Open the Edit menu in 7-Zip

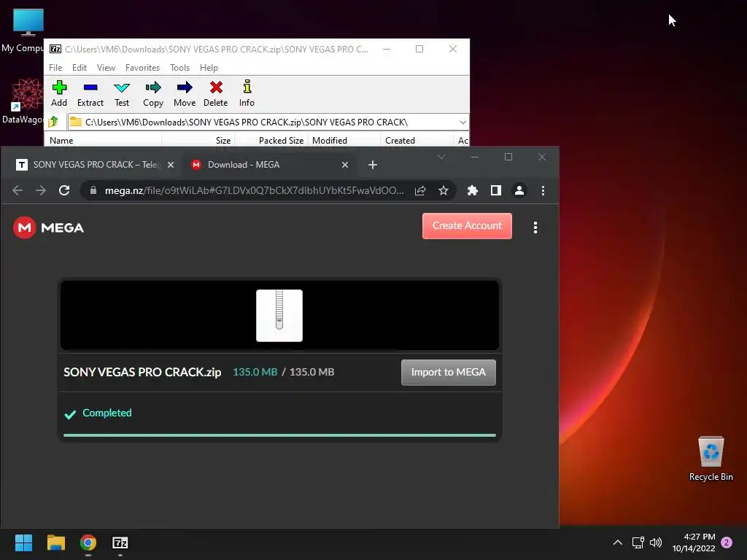(x=80, y=68)
